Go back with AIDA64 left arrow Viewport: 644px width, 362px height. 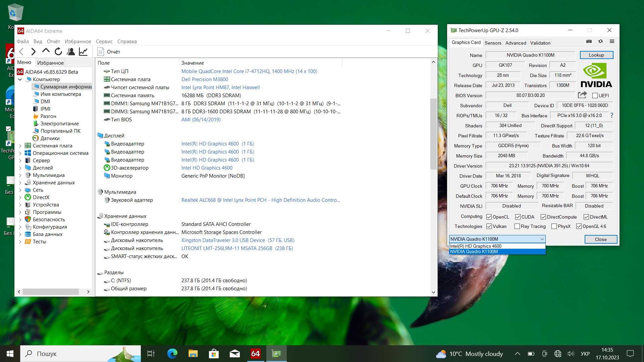point(21,52)
